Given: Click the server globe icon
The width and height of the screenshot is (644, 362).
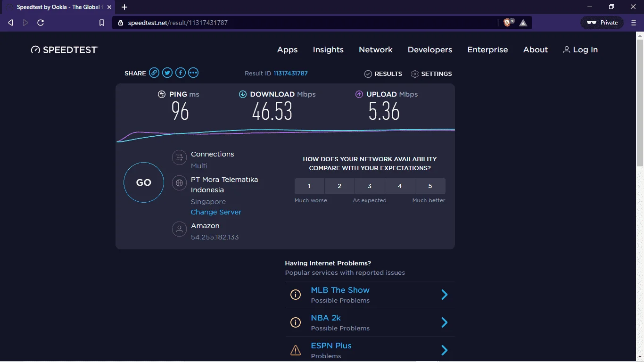Looking at the screenshot, I should click(179, 183).
